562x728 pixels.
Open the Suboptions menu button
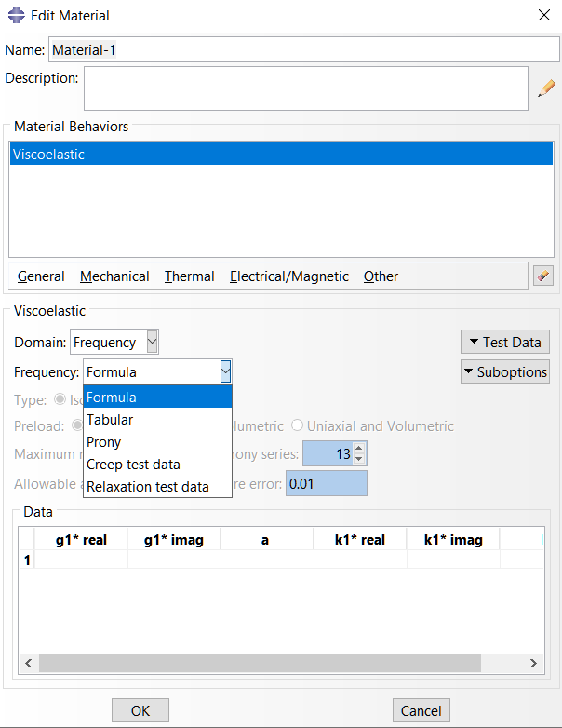coord(505,372)
